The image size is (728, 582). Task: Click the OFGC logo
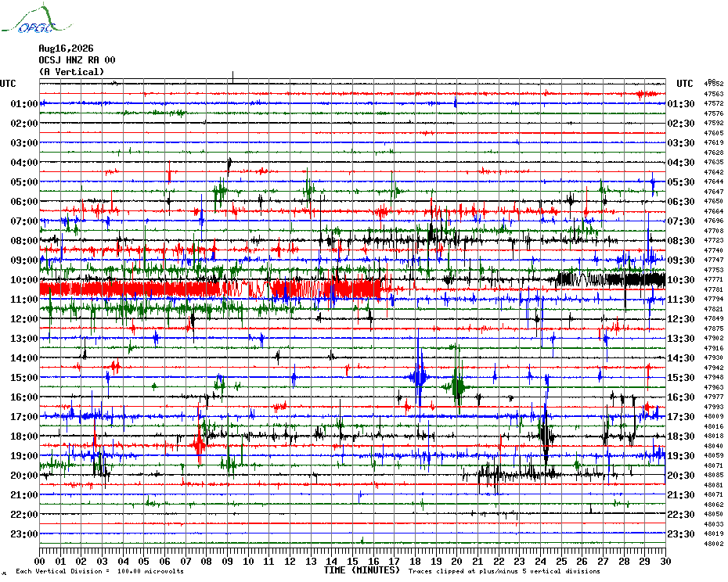36,19
